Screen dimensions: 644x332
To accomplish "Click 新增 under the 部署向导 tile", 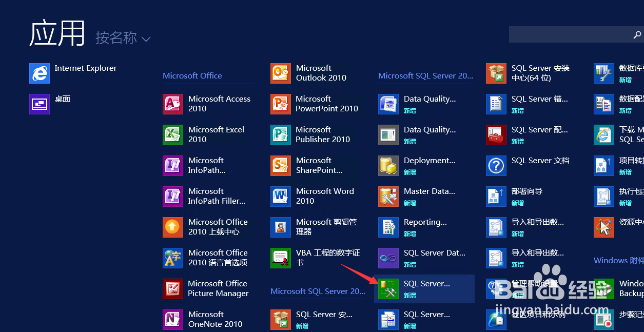I will click(518, 203).
